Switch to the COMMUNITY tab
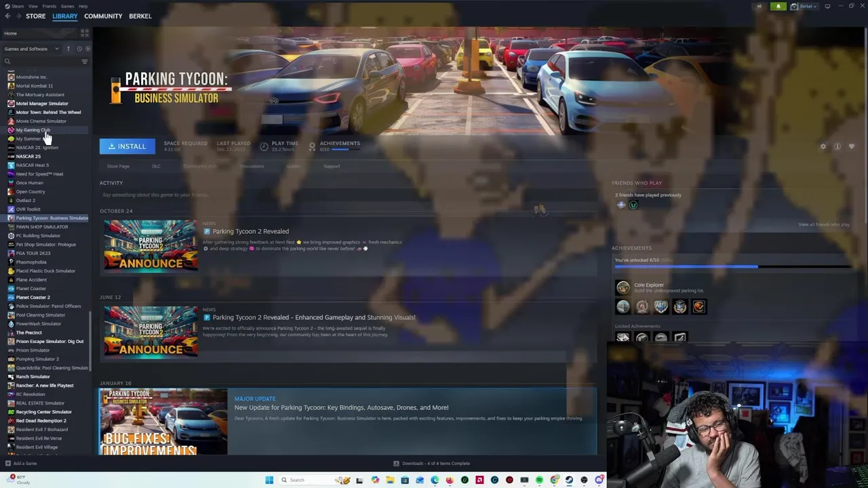This screenshot has width=868, height=488. (103, 16)
